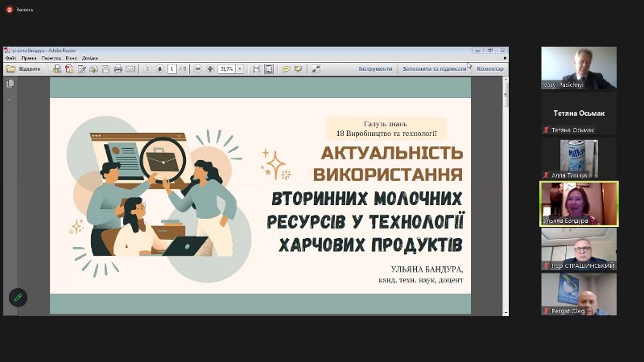644x362 pixels.
Task: Select the sticky note comment tool
Action: coord(286,69)
